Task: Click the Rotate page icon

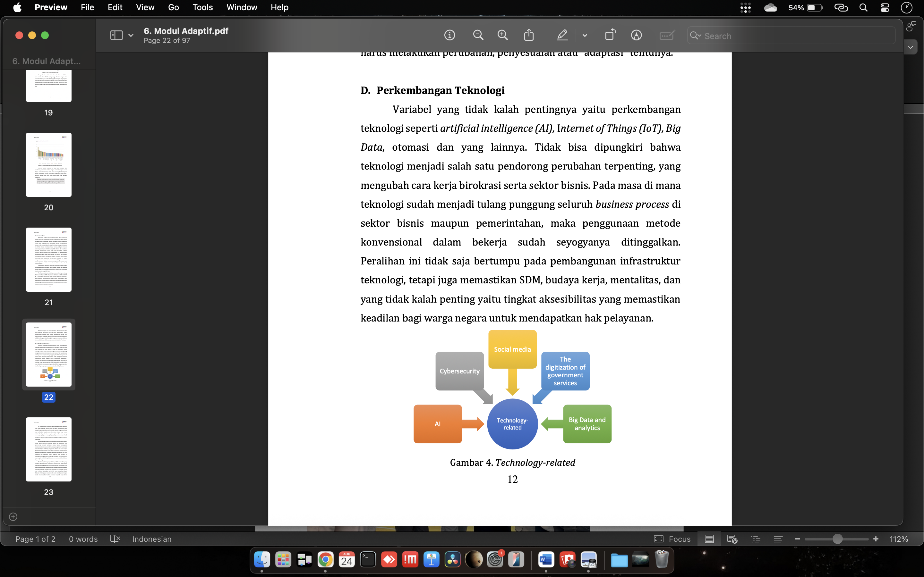Action: point(610,36)
